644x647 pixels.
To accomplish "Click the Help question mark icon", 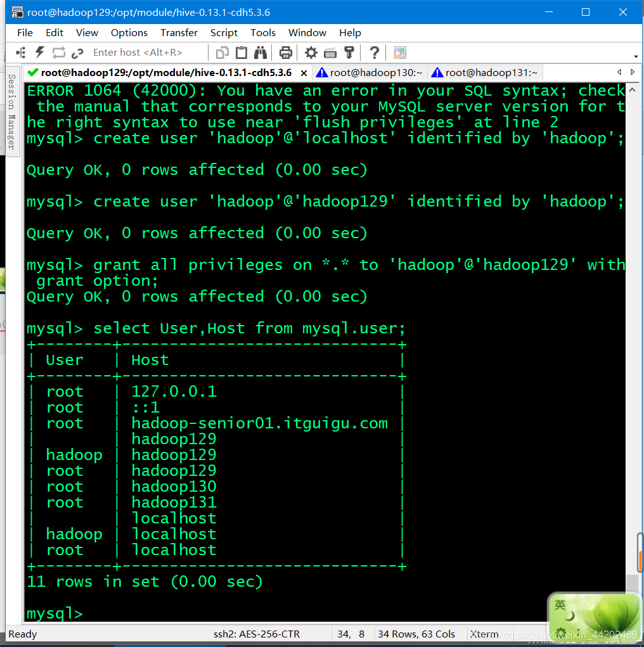I will [374, 53].
